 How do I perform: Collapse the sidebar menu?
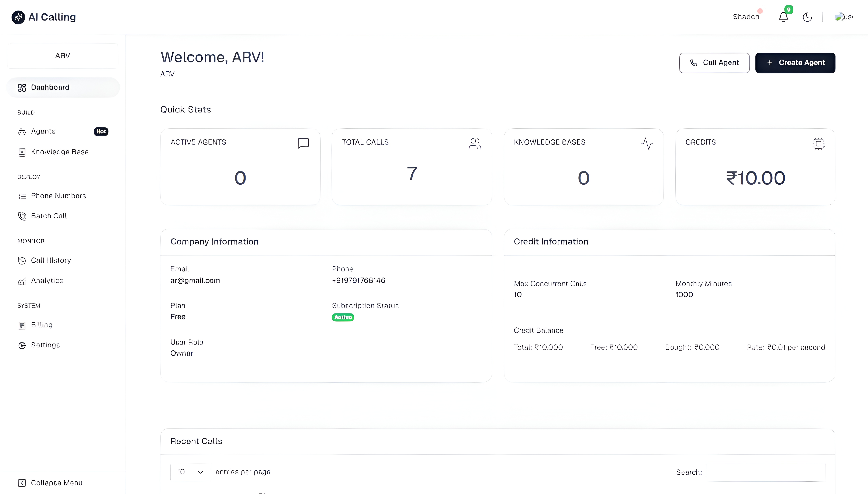click(50, 483)
